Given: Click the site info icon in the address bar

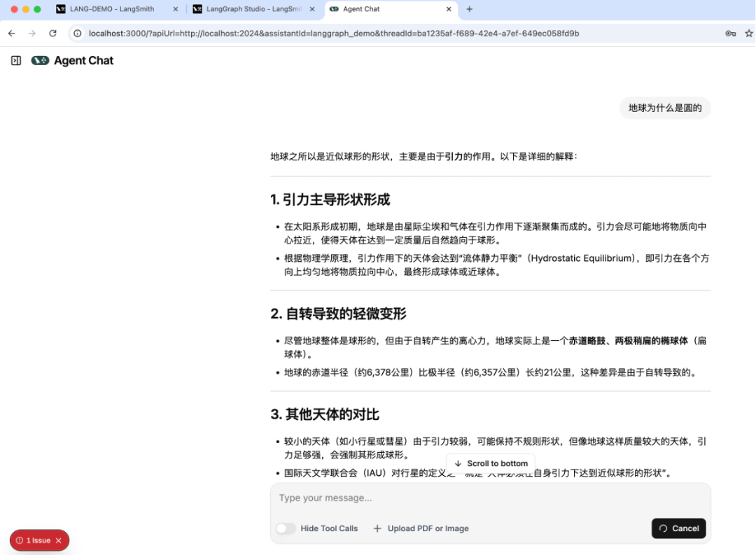Looking at the screenshot, I should click(x=77, y=33).
